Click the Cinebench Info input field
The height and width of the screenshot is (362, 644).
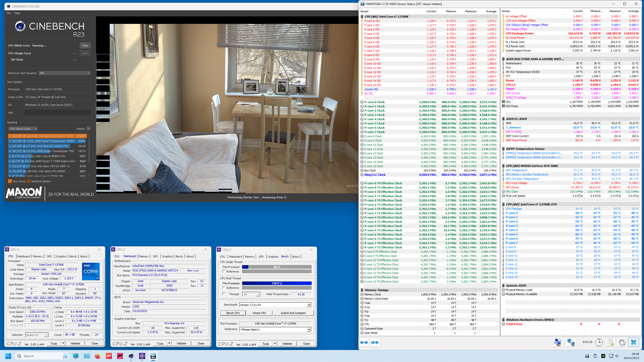pyautogui.click(x=58, y=113)
